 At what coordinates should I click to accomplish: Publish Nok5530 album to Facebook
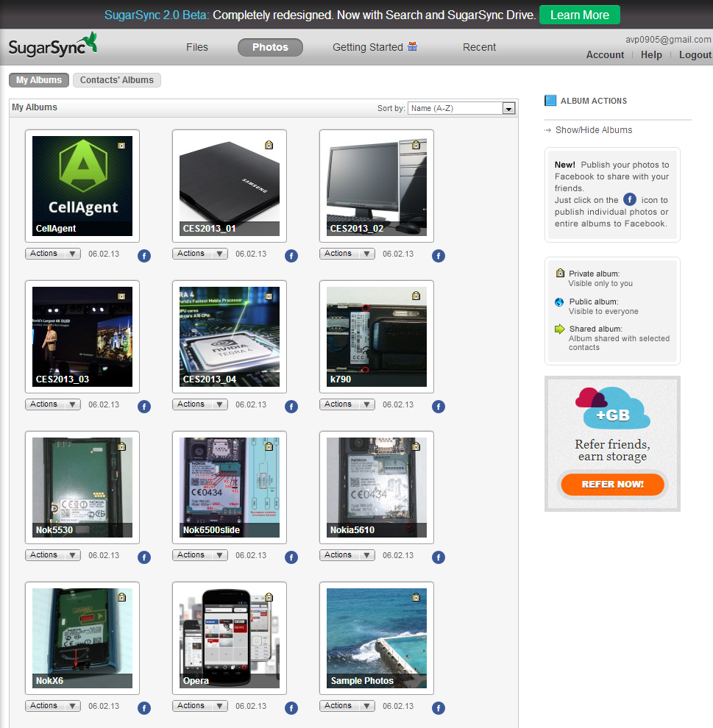tap(144, 557)
